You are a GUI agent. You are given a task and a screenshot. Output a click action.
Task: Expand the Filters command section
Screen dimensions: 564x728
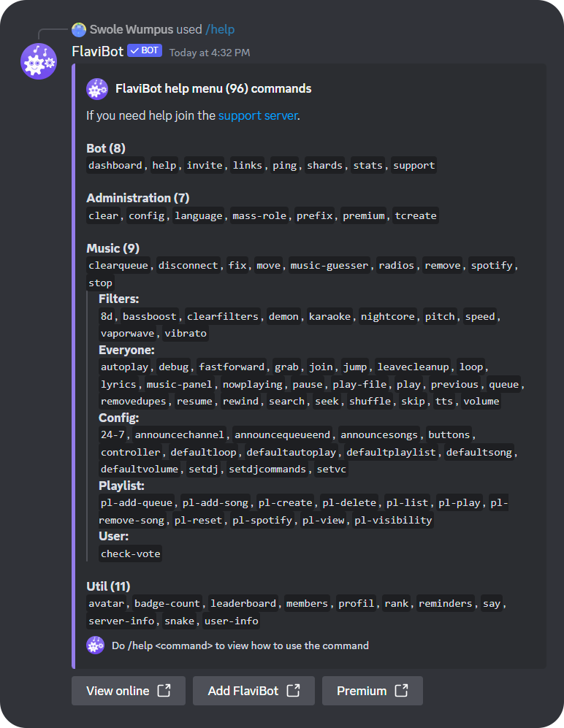119,299
